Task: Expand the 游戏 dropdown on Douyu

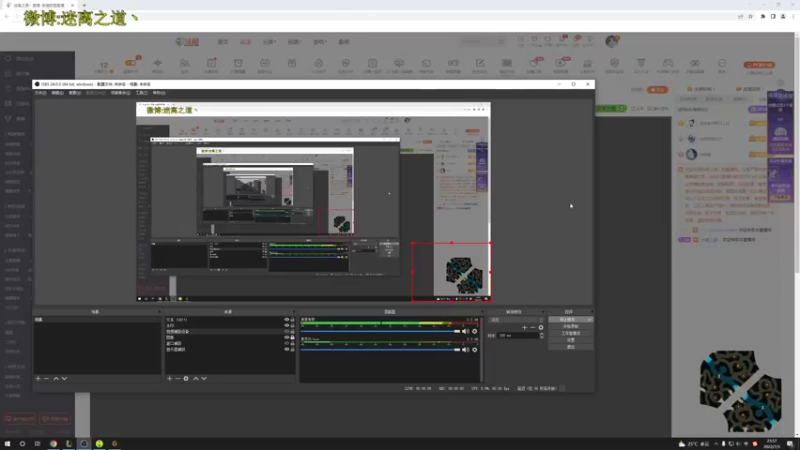Action: coord(319,42)
